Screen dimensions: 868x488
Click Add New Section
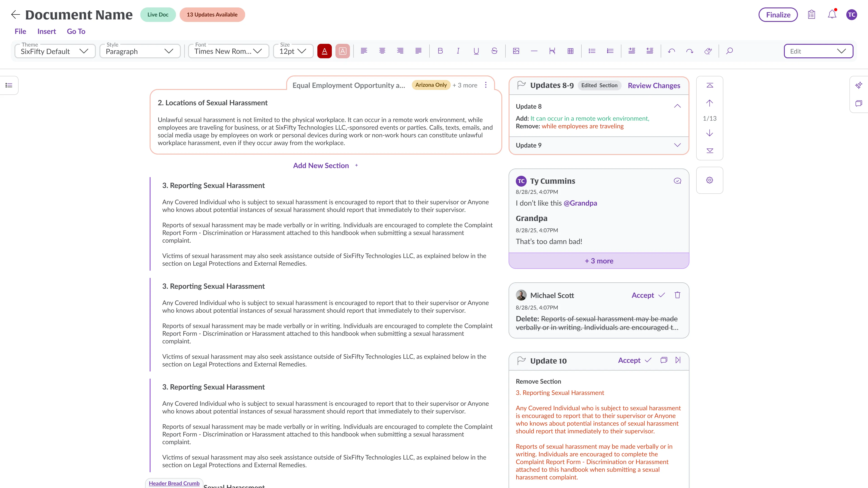point(325,165)
